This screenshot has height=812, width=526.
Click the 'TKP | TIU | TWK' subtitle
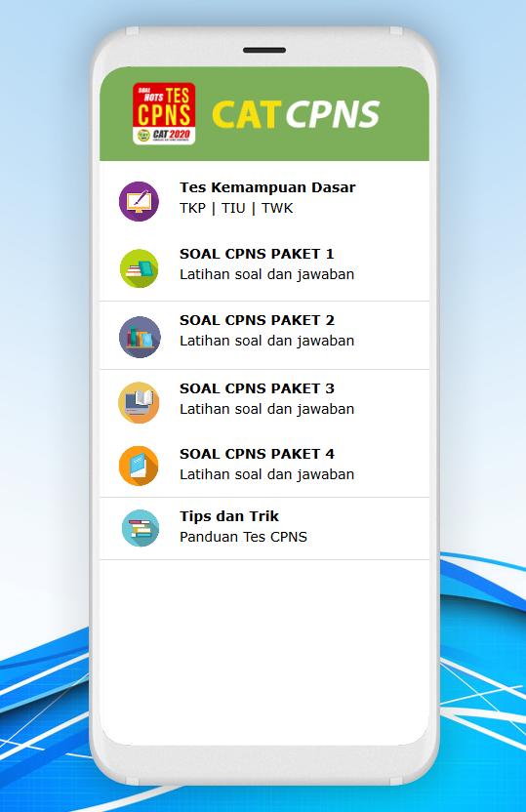point(236,208)
